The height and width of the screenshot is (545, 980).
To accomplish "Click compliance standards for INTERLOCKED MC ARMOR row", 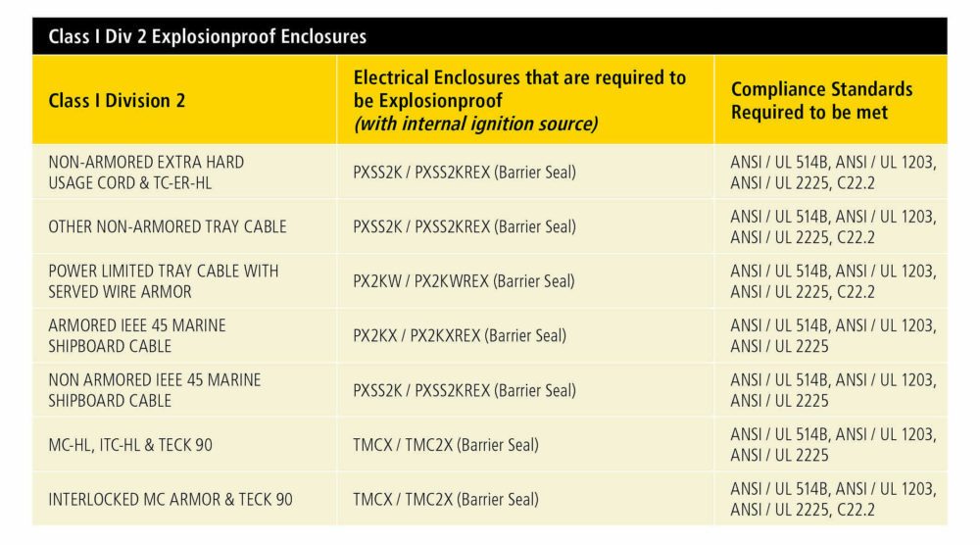I will (833, 499).
